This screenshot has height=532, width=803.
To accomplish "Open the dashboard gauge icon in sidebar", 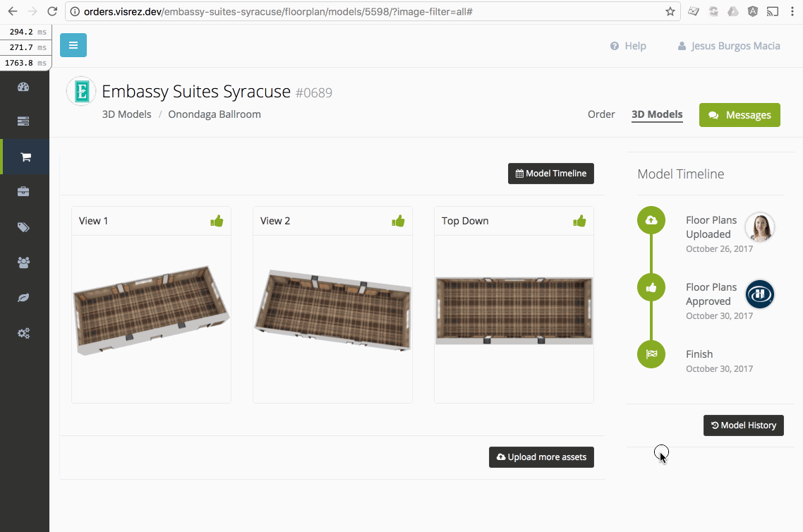I will click(23, 87).
